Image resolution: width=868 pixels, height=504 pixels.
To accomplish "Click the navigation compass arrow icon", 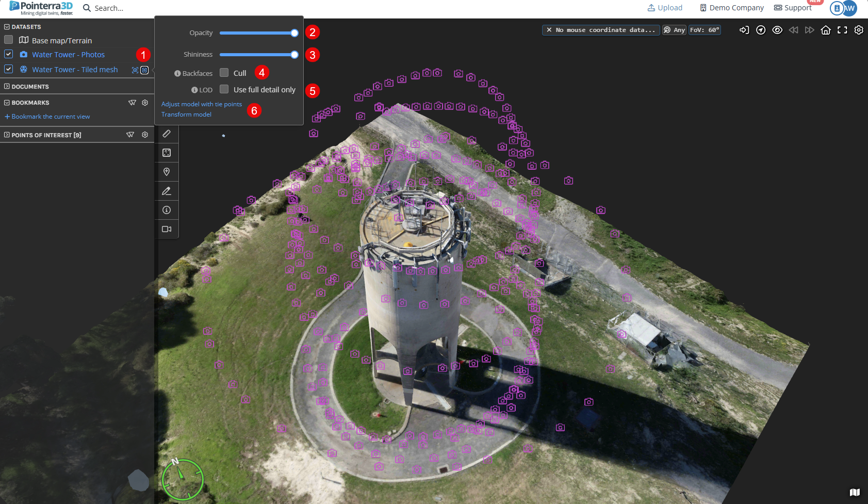I will point(761,30).
